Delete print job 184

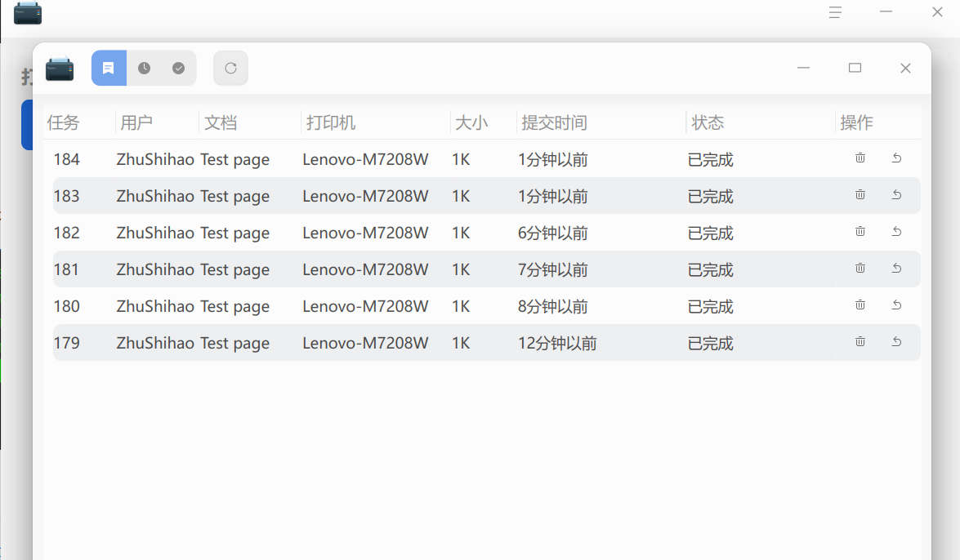(x=860, y=158)
